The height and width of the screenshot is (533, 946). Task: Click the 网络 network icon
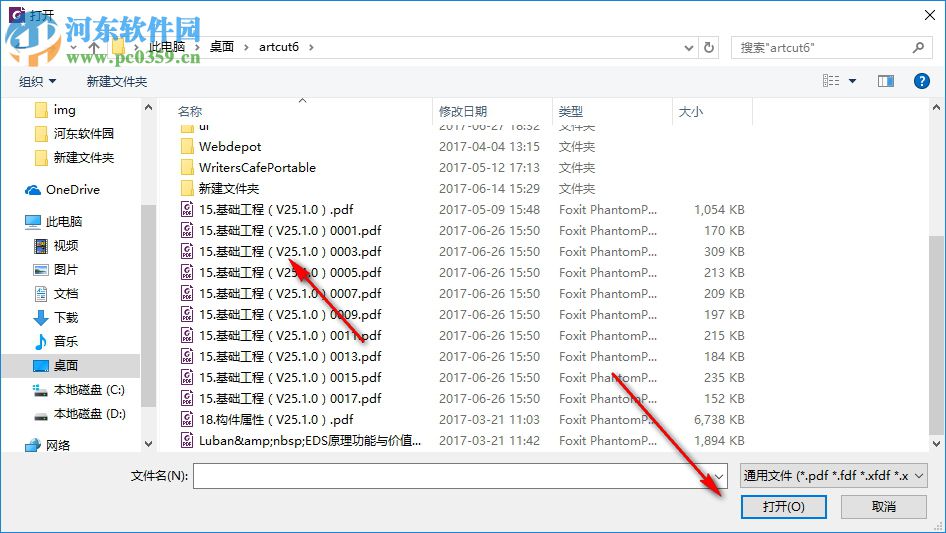point(33,445)
